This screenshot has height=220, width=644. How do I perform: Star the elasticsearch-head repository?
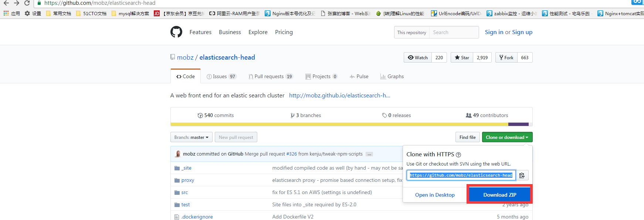click(x=462, y=57)
